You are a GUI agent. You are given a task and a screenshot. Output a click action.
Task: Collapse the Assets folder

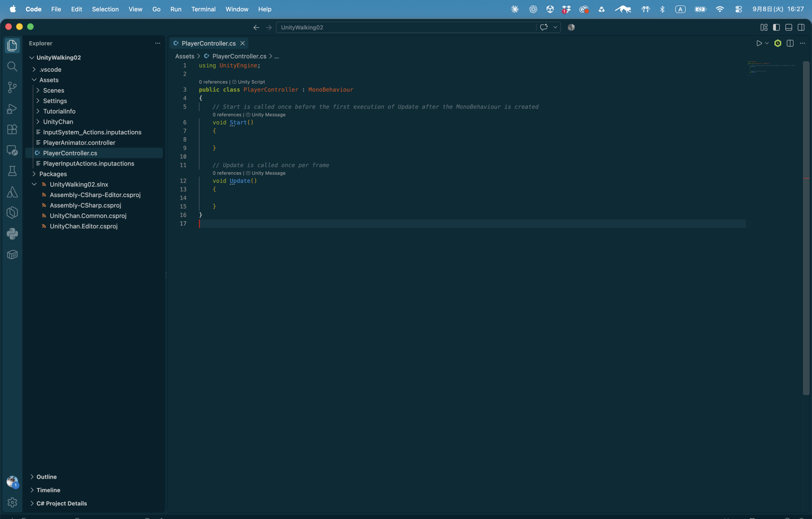34,80
